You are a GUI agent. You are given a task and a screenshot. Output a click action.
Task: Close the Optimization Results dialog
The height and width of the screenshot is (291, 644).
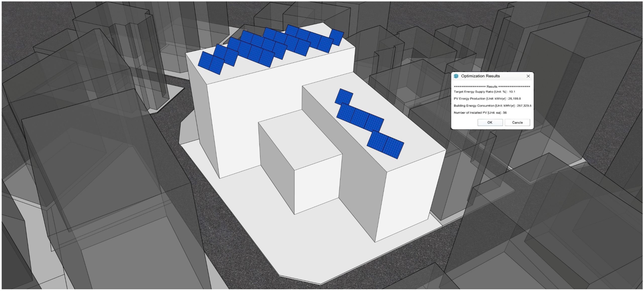(528, 76)
